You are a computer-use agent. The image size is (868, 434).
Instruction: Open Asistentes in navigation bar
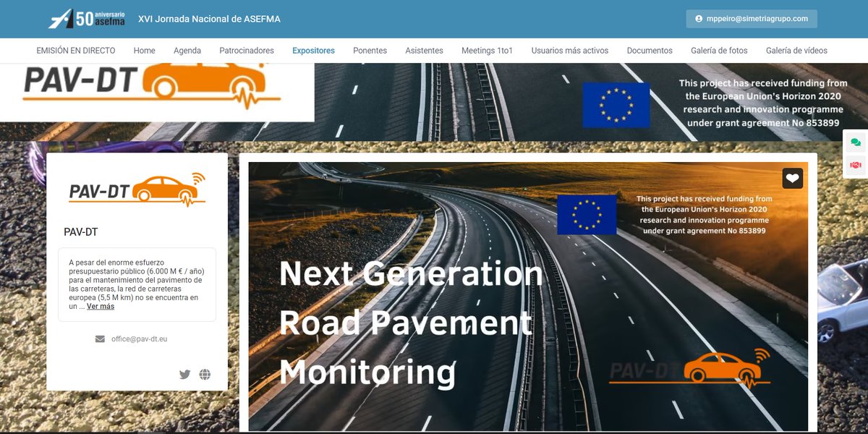point(424,51)
